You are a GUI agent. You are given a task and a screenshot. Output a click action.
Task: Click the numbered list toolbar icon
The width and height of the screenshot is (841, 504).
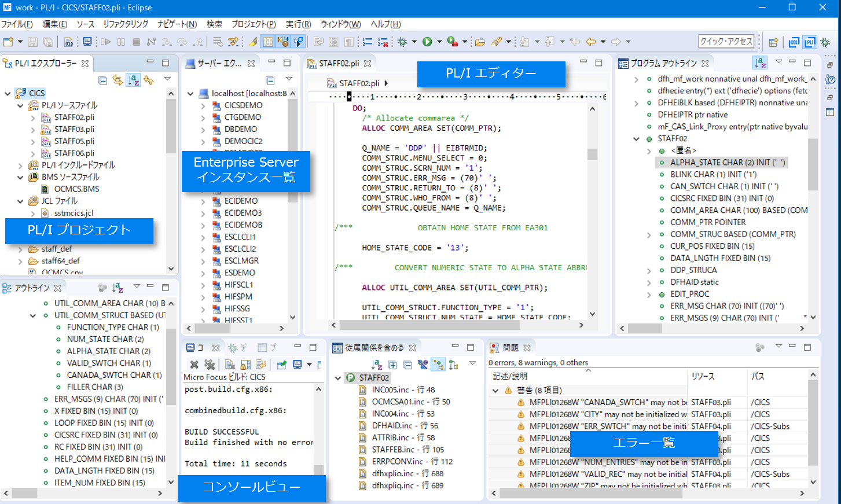pos(368,42)
